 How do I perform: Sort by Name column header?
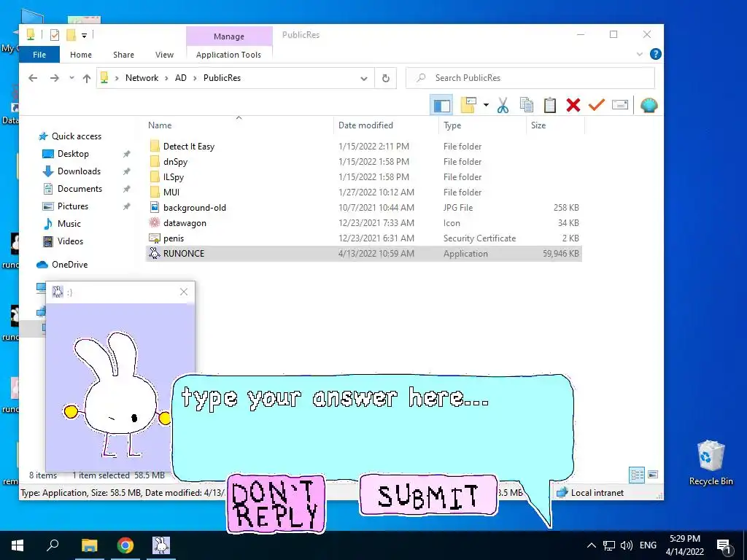160,125
